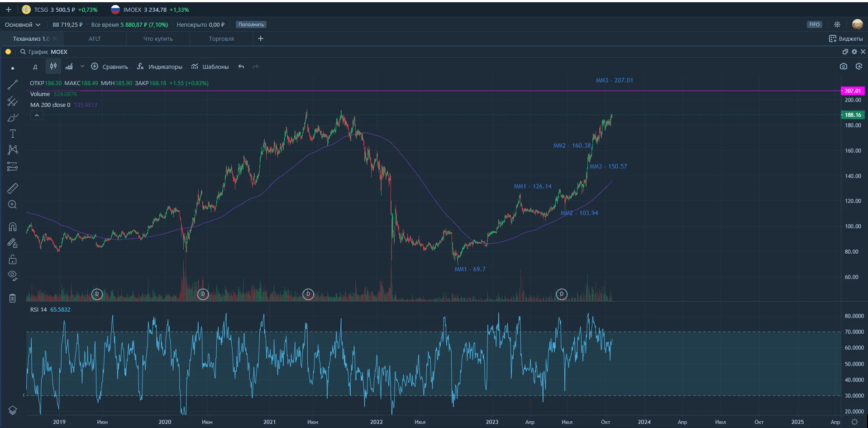Viewport: 868px width, 428px height.
Task: Toggle magnet mode on the chart
Action: [x=13, y=227]
